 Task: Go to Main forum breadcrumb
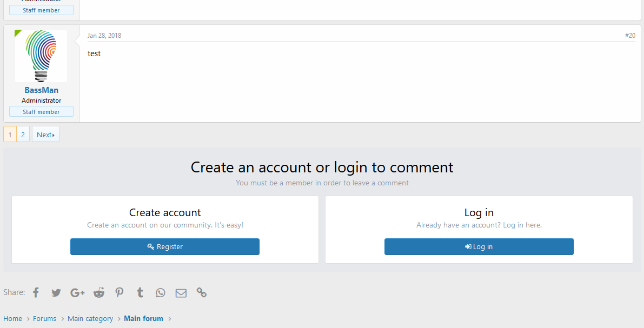click(x=143, y=319)
